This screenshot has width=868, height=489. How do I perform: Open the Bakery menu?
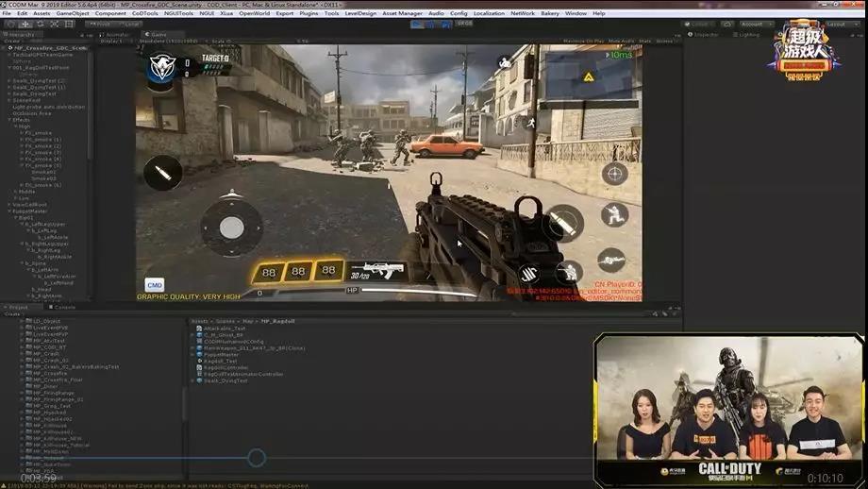coord(550,13)
